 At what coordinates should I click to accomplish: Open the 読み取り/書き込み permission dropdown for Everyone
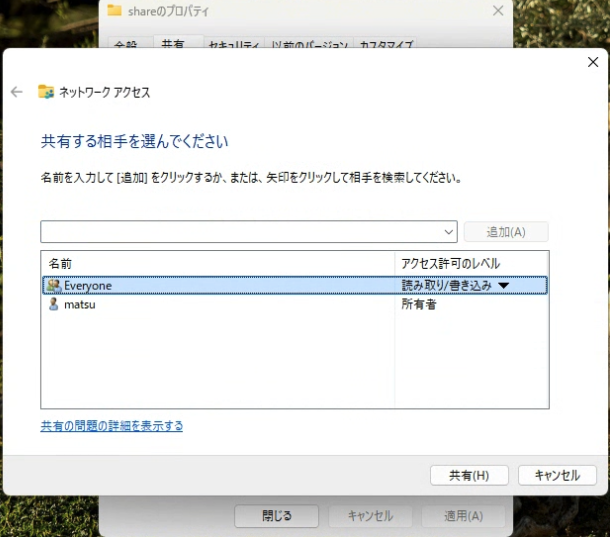tap(503, 286)
